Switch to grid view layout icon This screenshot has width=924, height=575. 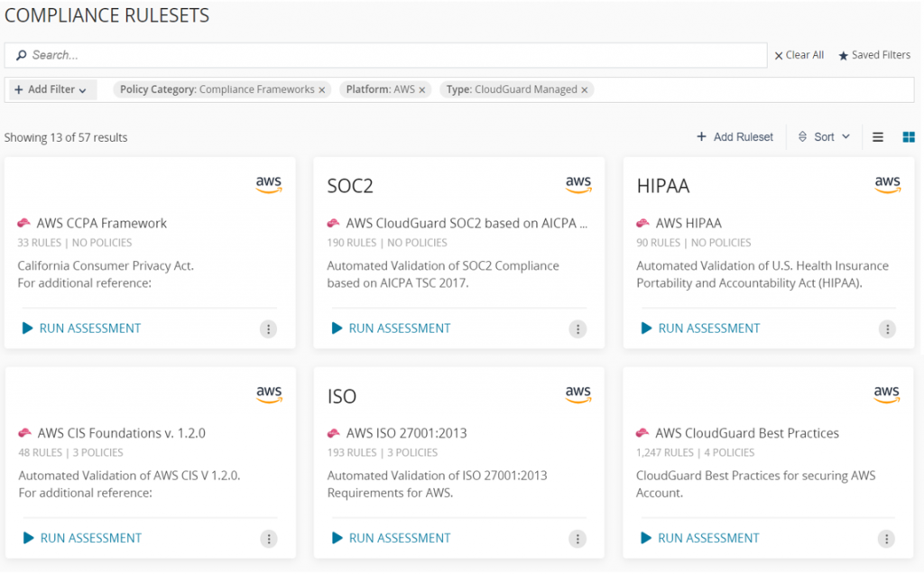(909, 137)
